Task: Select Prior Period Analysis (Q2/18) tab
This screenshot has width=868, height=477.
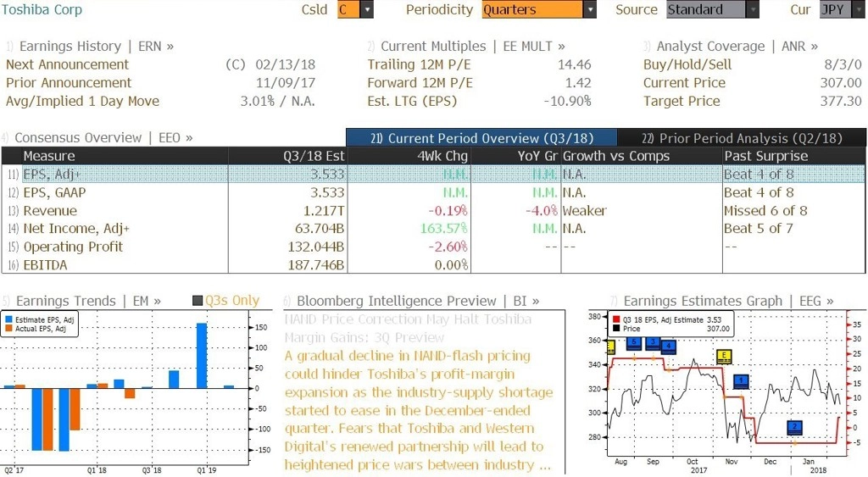Action: (x=742, y=138)
